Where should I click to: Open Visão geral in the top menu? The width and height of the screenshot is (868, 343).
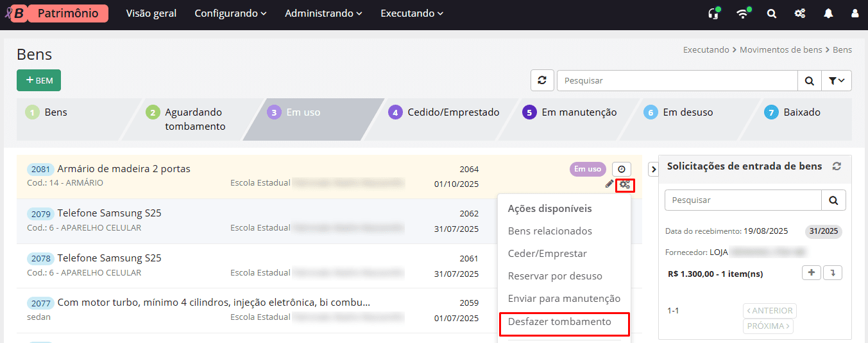click(151, 13)
